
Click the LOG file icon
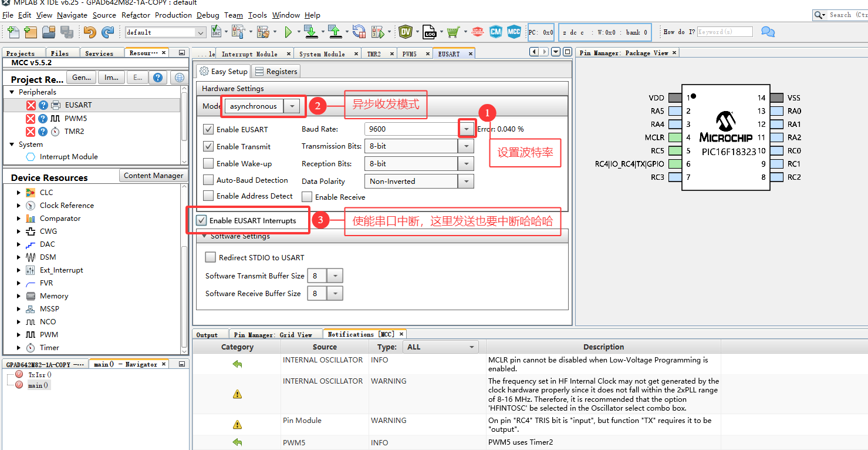429,32
